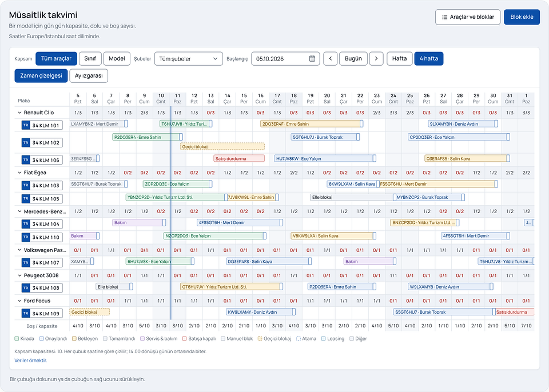Click the TR plate badge for 34 KLM 106
Viewport: 549px width, 392px height.
26,160
